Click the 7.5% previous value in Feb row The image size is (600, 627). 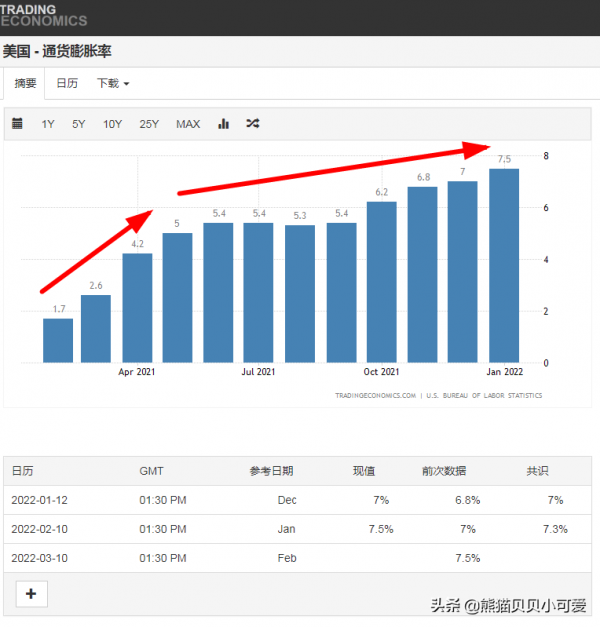(468, 558)
